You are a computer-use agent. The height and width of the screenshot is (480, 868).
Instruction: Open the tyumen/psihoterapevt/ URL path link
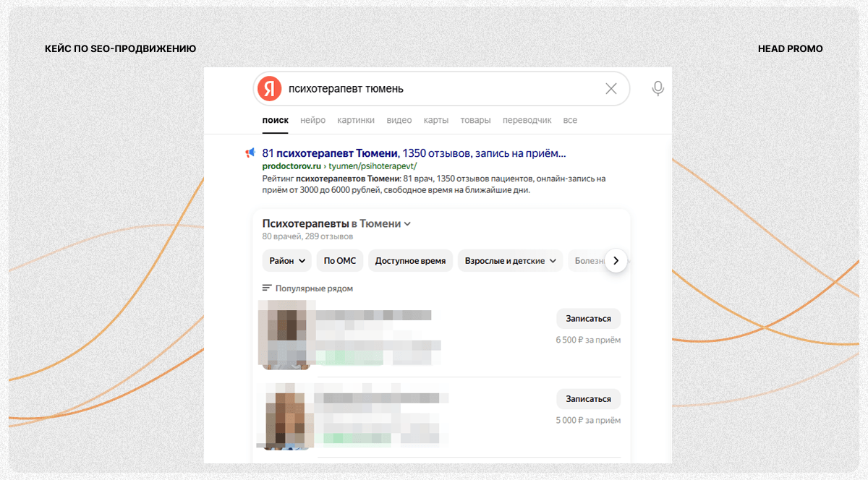point(373,166)
